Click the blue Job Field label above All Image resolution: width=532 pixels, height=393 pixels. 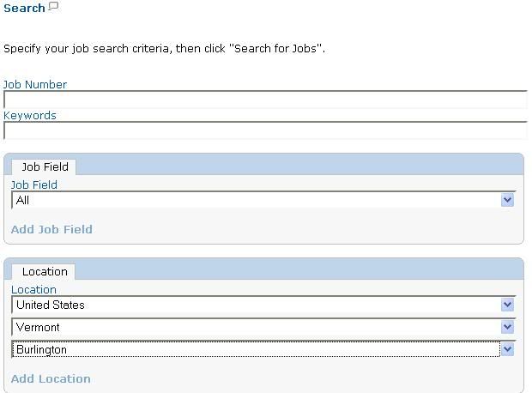(34, 185)
